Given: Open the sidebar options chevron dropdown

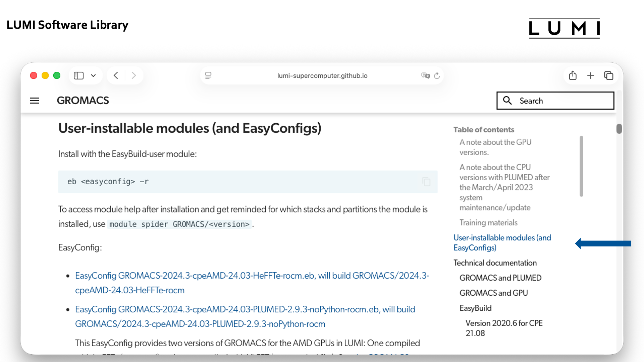Looking at the screenshot, I should (93, 75).
